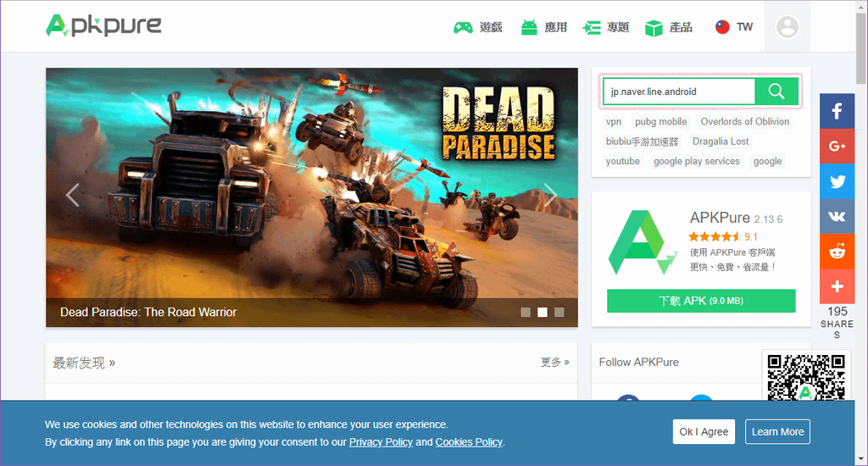Go to next banner slide arrow
The height and width of the screenshot is (466, 868).
coord(549,195)
